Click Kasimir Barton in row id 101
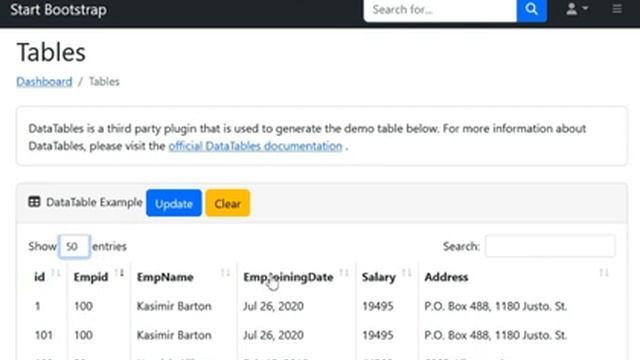 pos(174,335)
